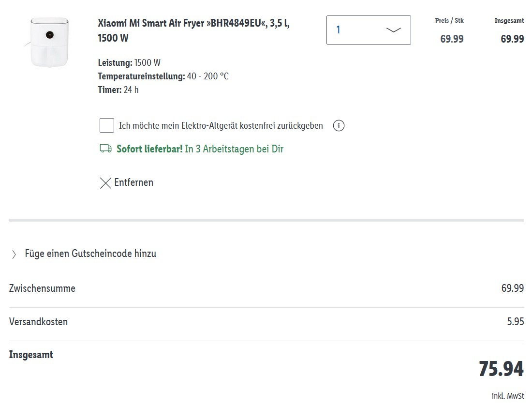Check the Elektro-Altgerät return checkbox
The height and width of the screenshot is (405, 532).
107,125
